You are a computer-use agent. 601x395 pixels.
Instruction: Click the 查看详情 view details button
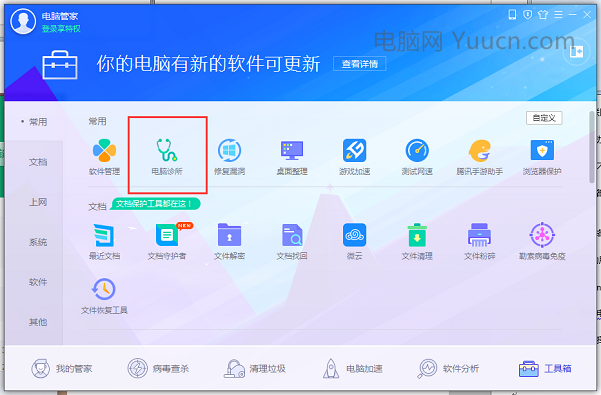tap(360, 64)
